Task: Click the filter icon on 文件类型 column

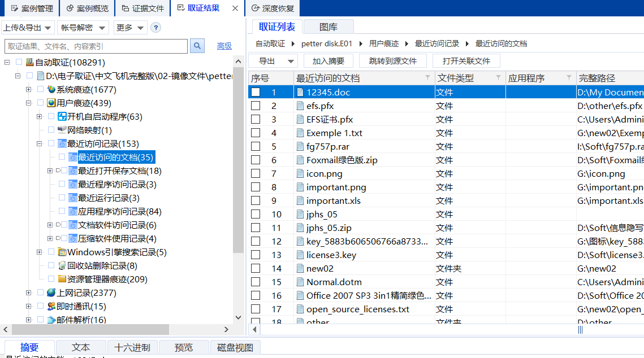Action: [x=498, y=77]
